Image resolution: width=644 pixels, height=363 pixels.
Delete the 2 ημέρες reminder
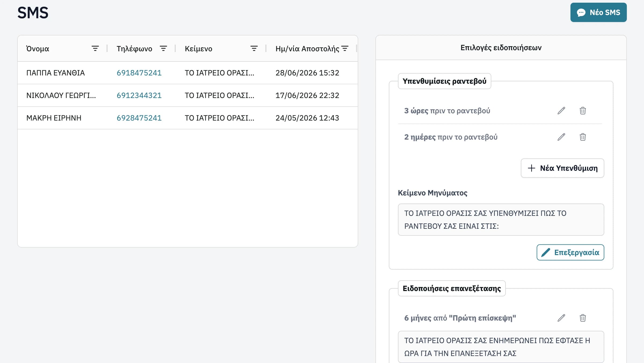tap(583, 137)
